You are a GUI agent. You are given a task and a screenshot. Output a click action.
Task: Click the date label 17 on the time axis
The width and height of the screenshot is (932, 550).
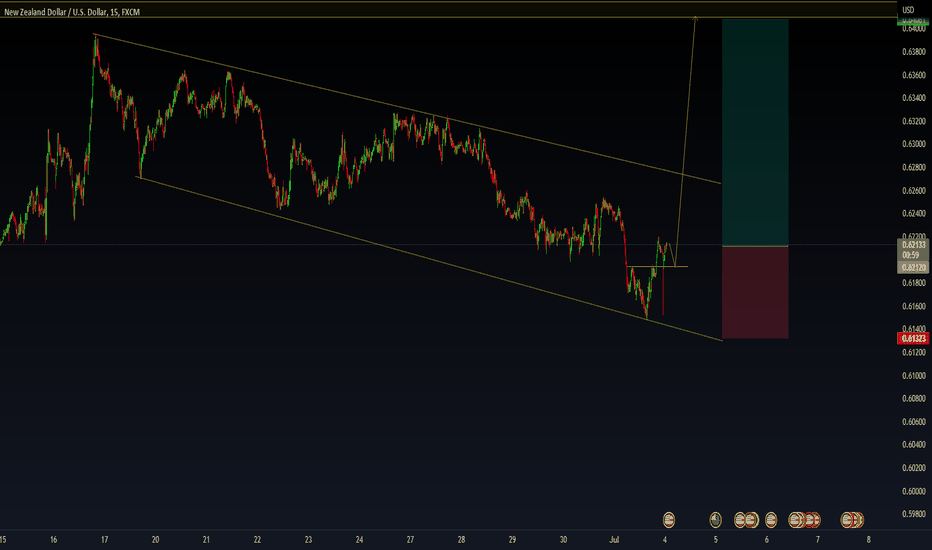point(105,540)
